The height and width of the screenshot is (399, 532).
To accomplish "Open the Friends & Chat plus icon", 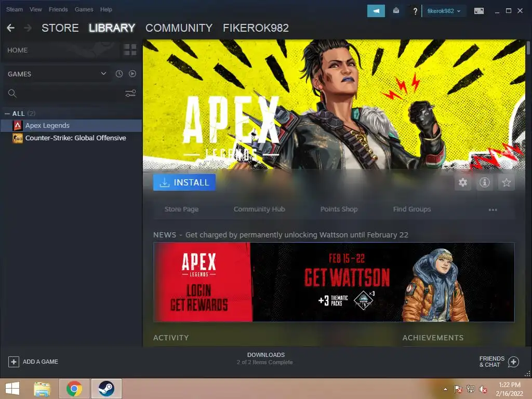I will 513,362.
